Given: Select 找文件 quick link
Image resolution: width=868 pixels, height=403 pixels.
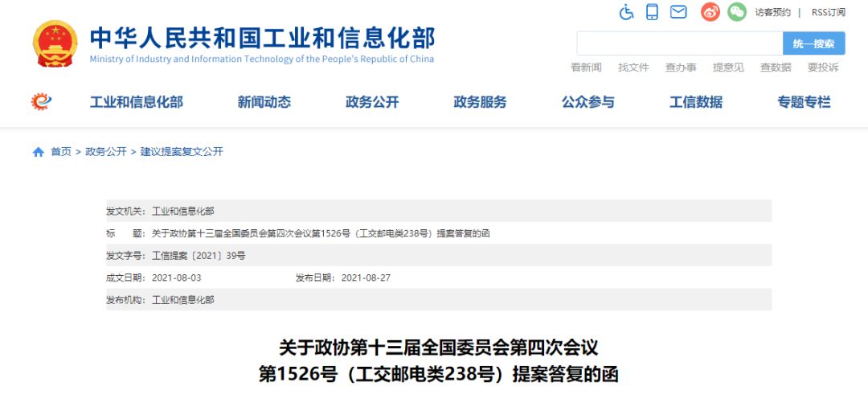Looking at the screenshot, I should [633, 68].
